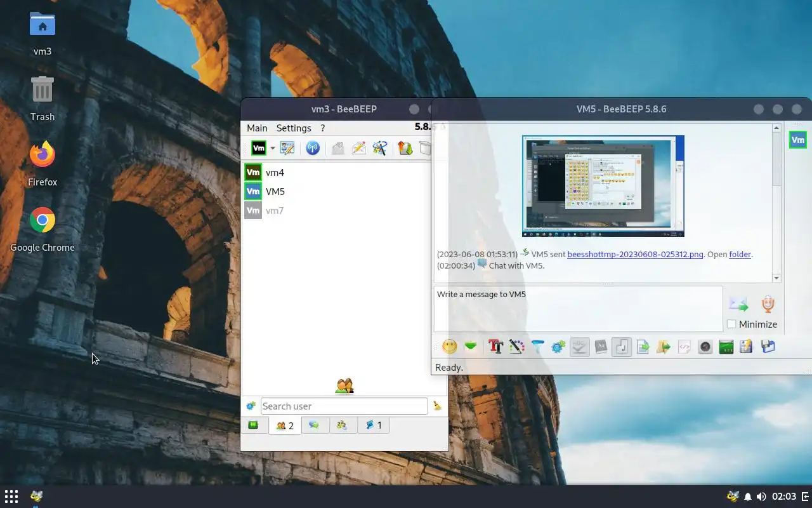Click the greyed envelope icon in vm3 toolbar
This screenshot has height=508, width=812.
point(337,148)
